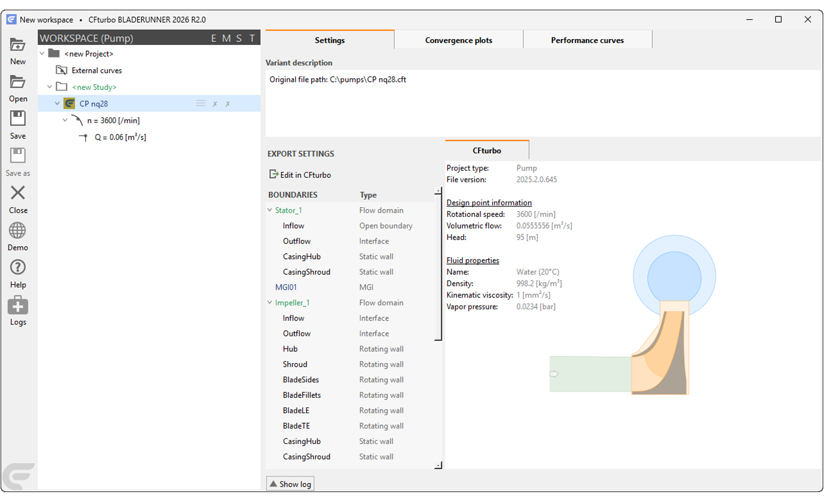Toggle the S column in workspace header
The image size is (825, 504).
239,38
